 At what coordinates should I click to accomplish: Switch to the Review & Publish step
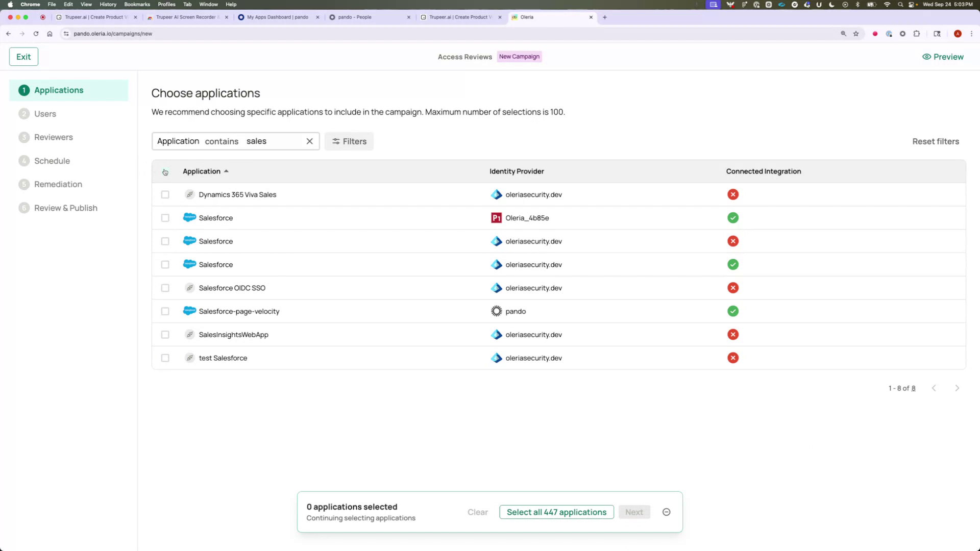coord(65,208)
